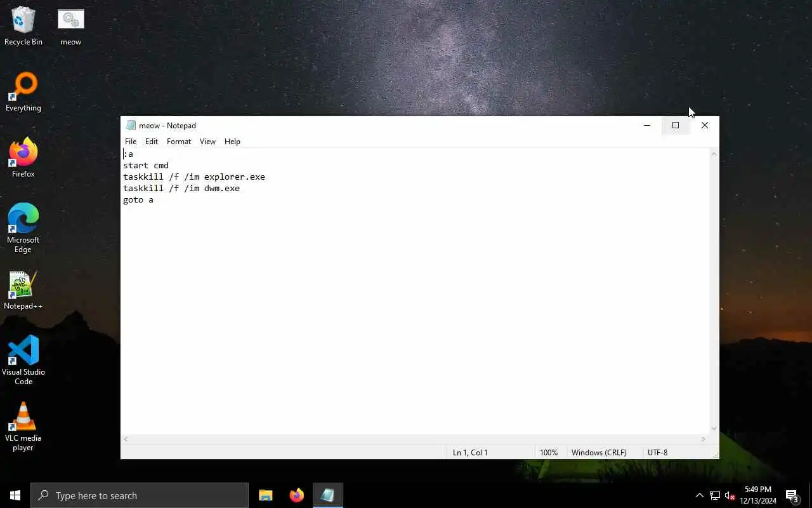The height and width of the screenshot is (508, 812).
Task: Open the network status tray icon
Action: click(714, 495)
